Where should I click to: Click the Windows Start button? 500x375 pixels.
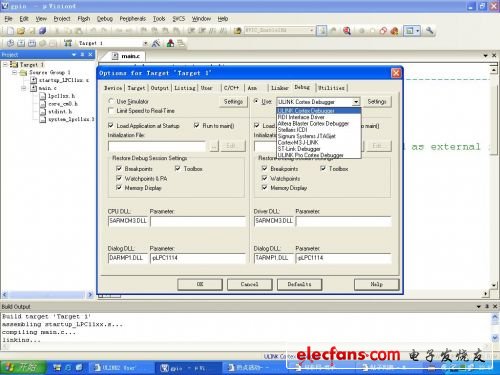tap(23, 368)
